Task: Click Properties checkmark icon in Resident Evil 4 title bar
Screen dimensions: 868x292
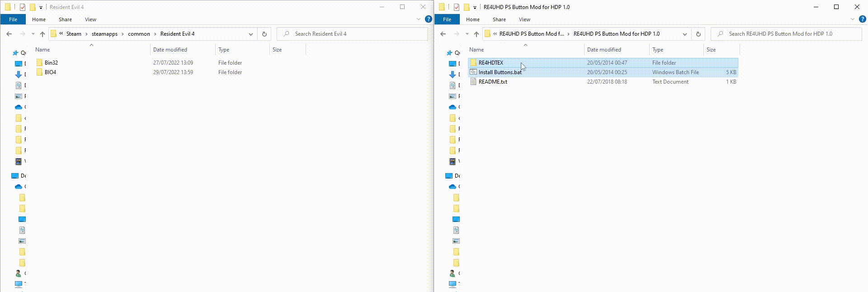Action: point(22,7)
